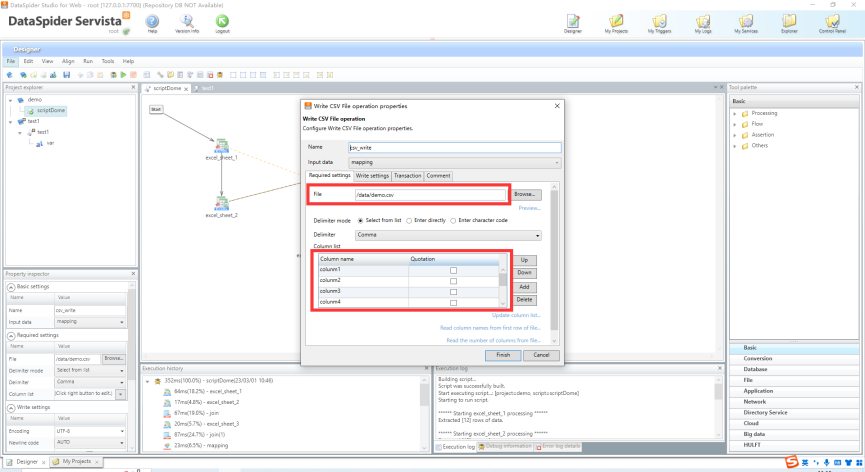The width and height of the screenshot is (865, 472).
Task: Open the Tools menu
Action: 108,61
